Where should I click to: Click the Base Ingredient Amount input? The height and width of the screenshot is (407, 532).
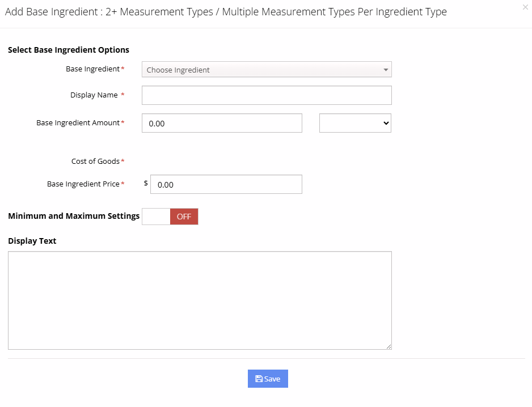222,123
